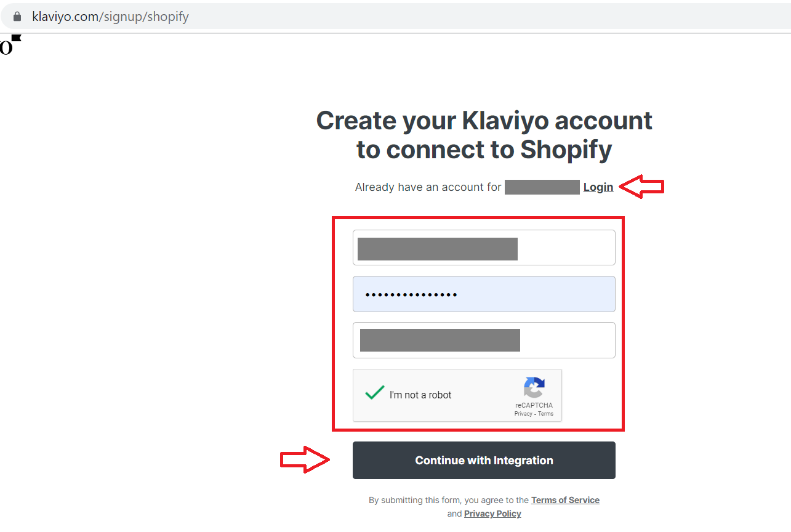Click the red arrow beside Continue button
The height and width of the screenshot is (532, 791).
click(x=305, y=461)
